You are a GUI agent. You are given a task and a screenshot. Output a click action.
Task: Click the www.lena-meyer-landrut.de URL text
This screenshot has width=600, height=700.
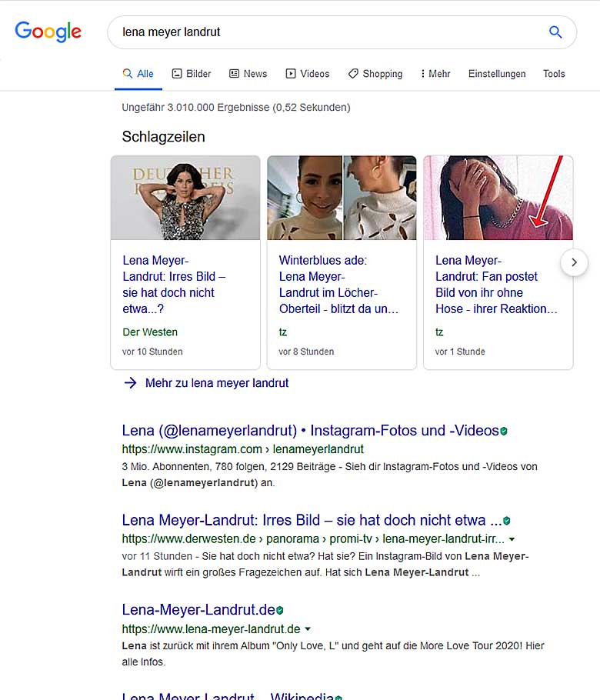(x=211, y=629)
